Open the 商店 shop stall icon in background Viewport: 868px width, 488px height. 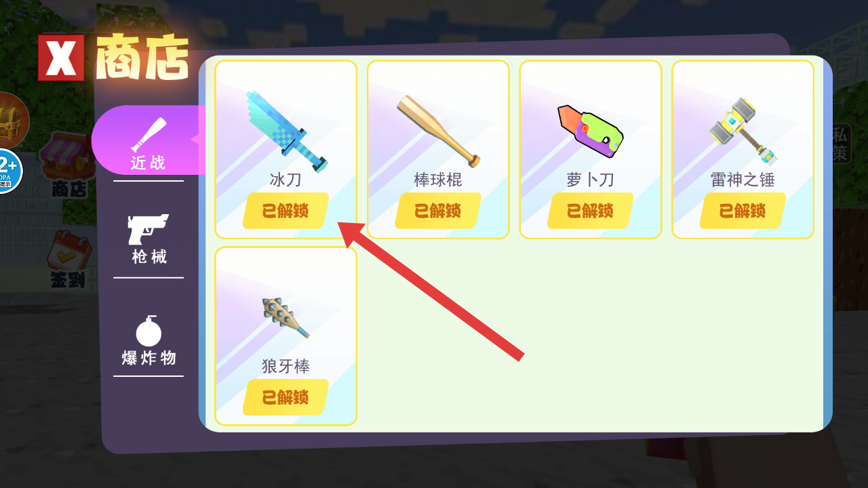66,165
